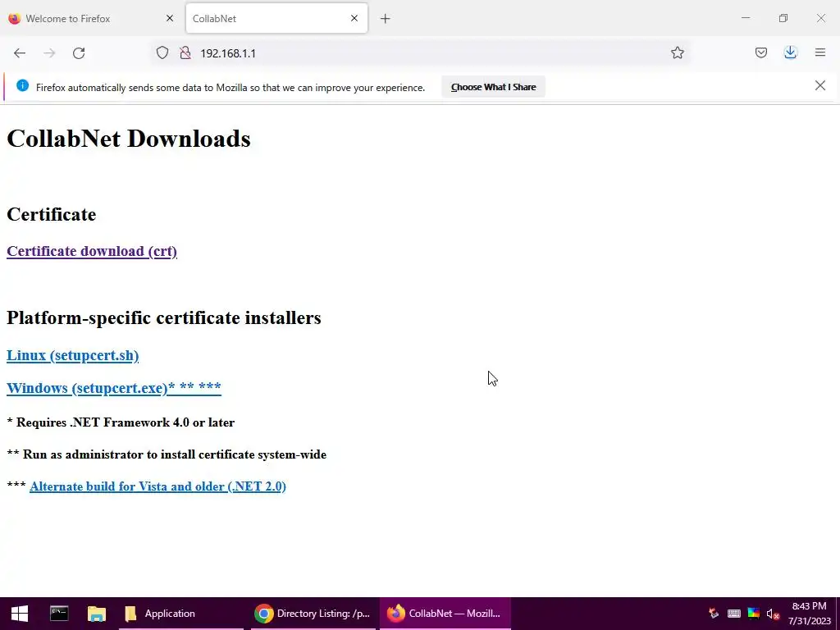Open the touch keyboard tray icon

734,614
